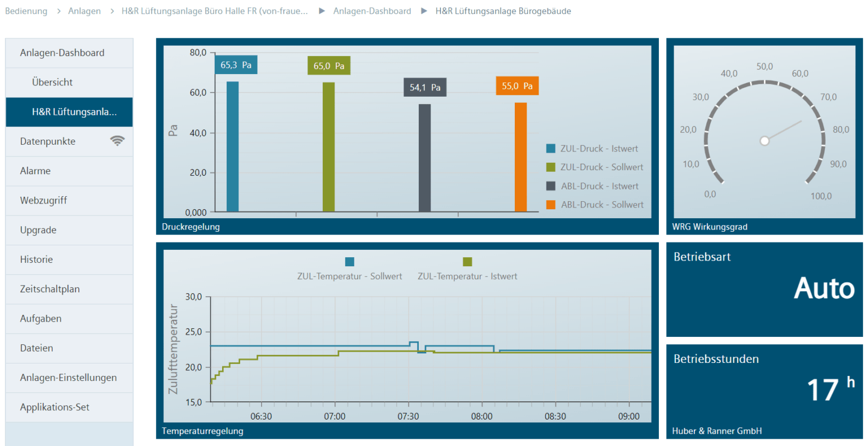Click the Betriebsstunden tile showing 17 h
Viewport: 868px width, 446px height.
pos(764,390)
